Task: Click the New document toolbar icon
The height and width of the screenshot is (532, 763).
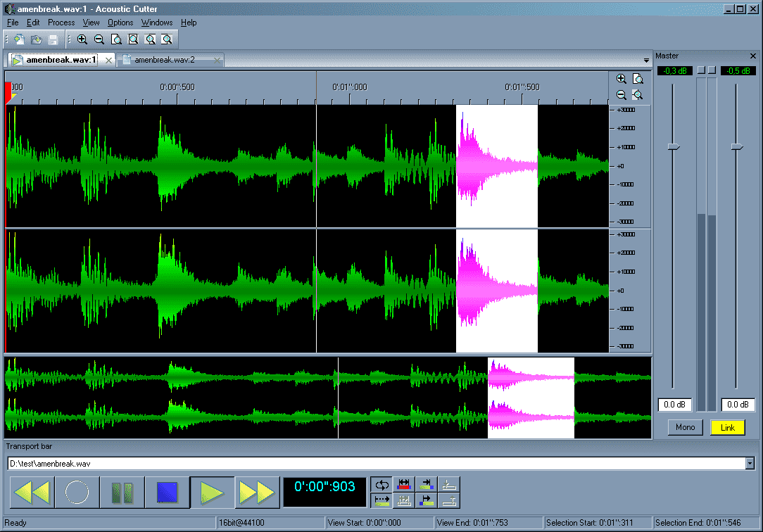Action: [x=19, y=39]
